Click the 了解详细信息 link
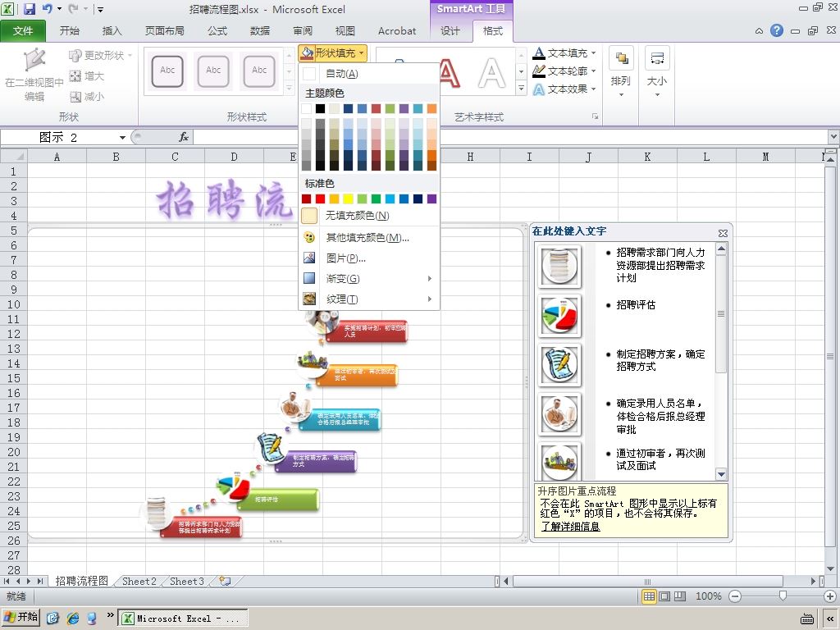Viewport: 840px width, 630px height. pyautogui.click(x=570, y=527)
